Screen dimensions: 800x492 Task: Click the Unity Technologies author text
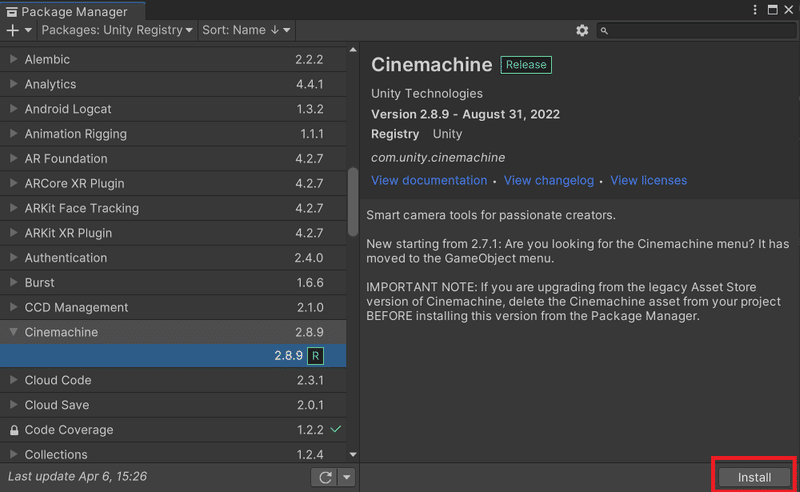click(x=427, y=93)
